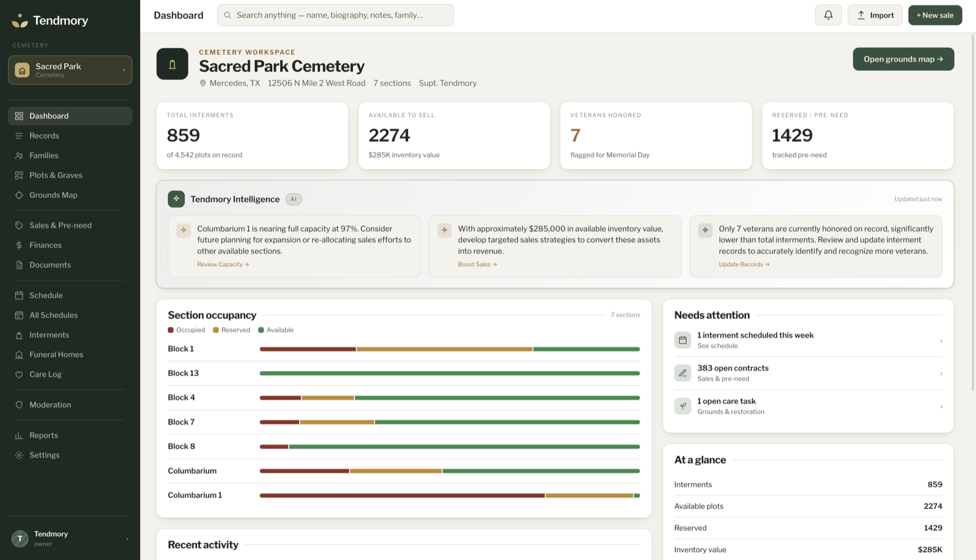The width and height of the screenshot is (976, 560).
Task: Open the Sacred Park cemetery switcher dropdown
Action: [x=70, y=70]
